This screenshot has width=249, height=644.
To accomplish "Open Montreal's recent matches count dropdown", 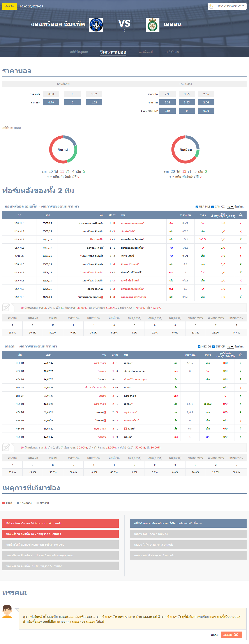I will tap(230, 207).
